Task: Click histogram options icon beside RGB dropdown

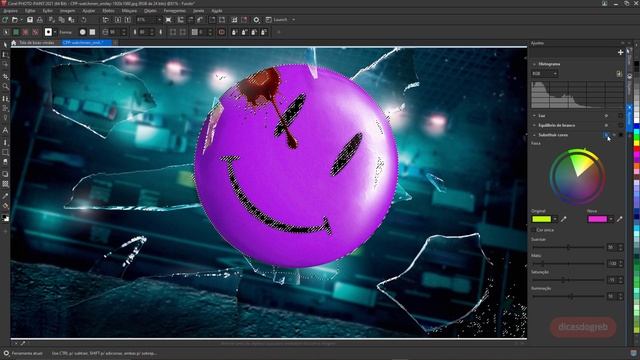Action: [619, 73]
